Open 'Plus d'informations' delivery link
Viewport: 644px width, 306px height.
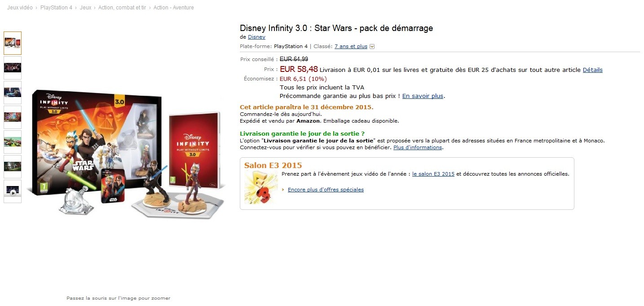click(418, 147)
